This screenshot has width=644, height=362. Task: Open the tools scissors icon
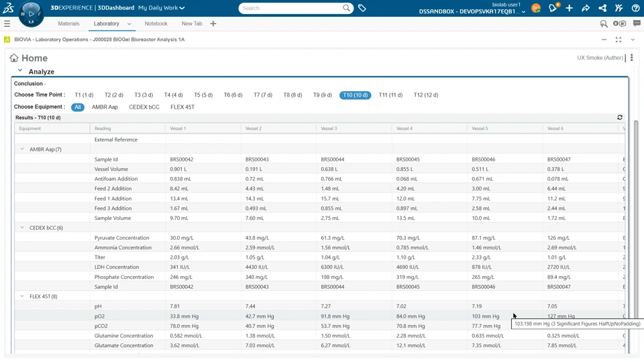click(619, 8)
